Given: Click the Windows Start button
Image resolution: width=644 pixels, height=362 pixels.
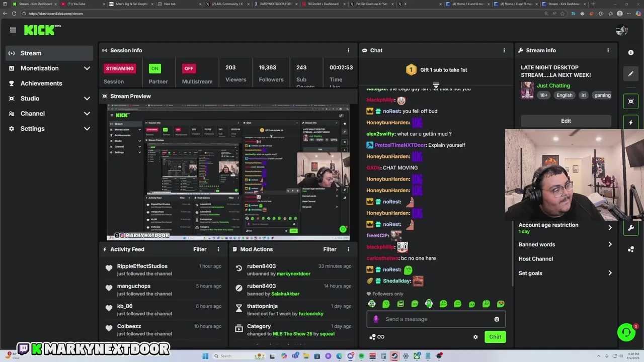Looking at the screenshot, I should tap(205, 356).
